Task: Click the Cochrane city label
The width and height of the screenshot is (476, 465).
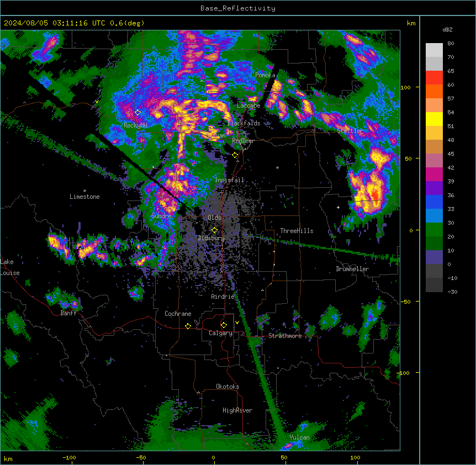Action: (x=178, y=314)
